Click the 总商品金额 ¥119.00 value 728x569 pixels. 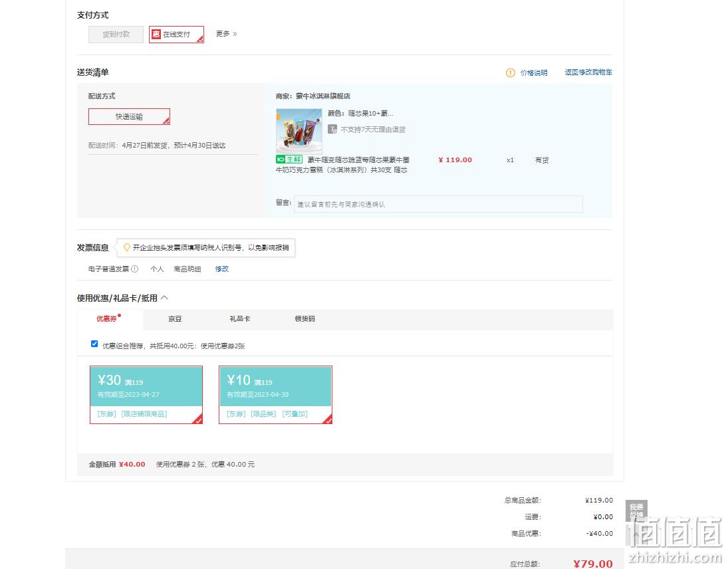coord(599,501)
